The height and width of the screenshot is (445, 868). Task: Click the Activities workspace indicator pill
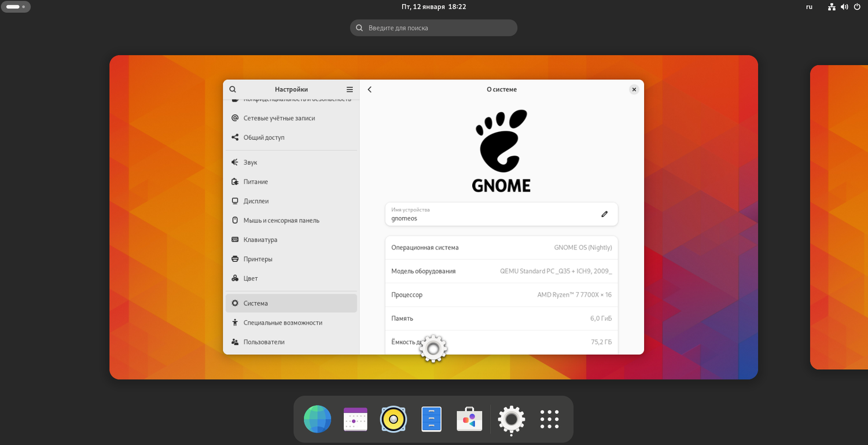click(16, 7)
